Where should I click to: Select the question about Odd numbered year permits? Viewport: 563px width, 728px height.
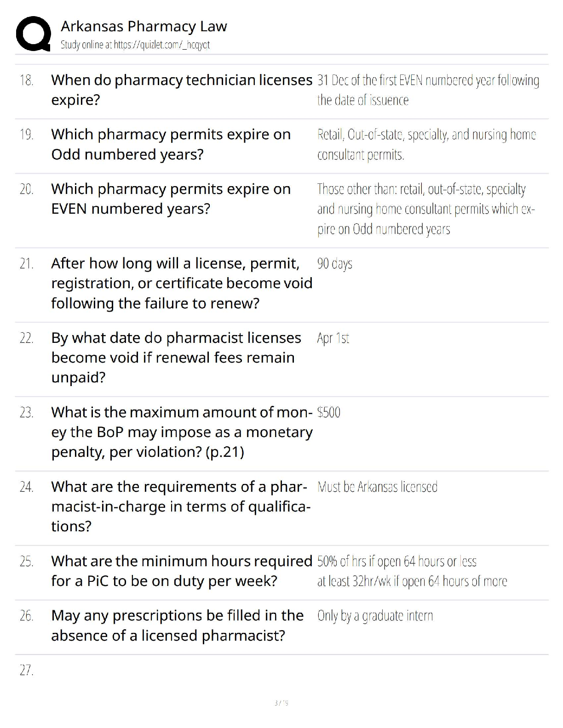point(171,144)
